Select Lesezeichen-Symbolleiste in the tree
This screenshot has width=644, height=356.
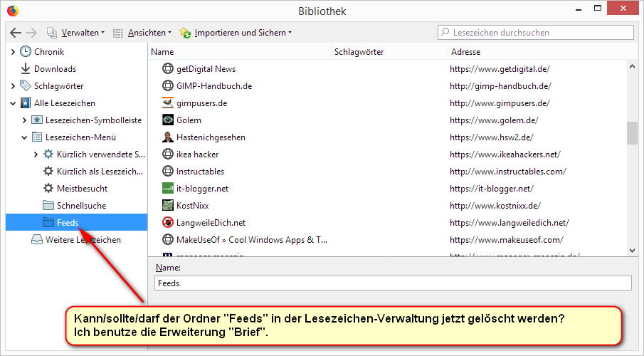(x=93, y=120)
